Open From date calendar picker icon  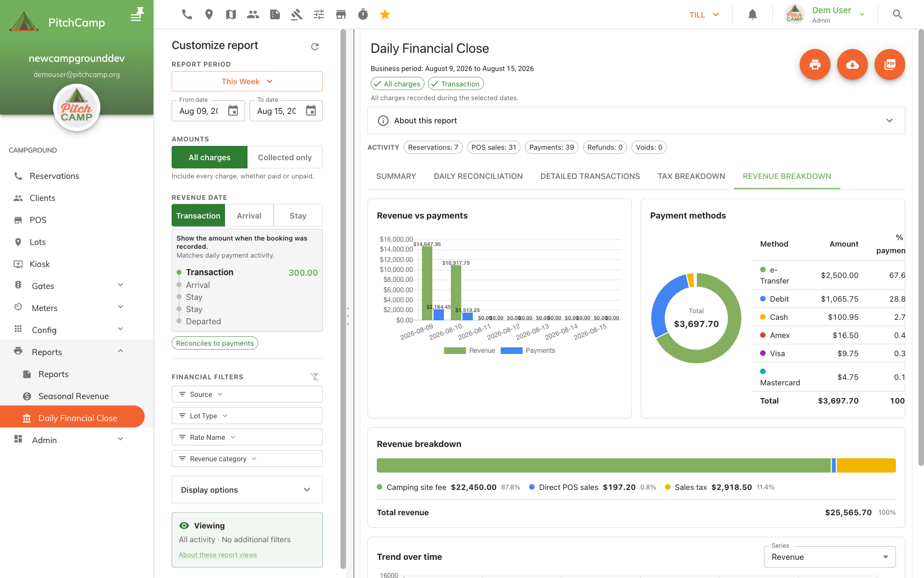coord(233,111)
